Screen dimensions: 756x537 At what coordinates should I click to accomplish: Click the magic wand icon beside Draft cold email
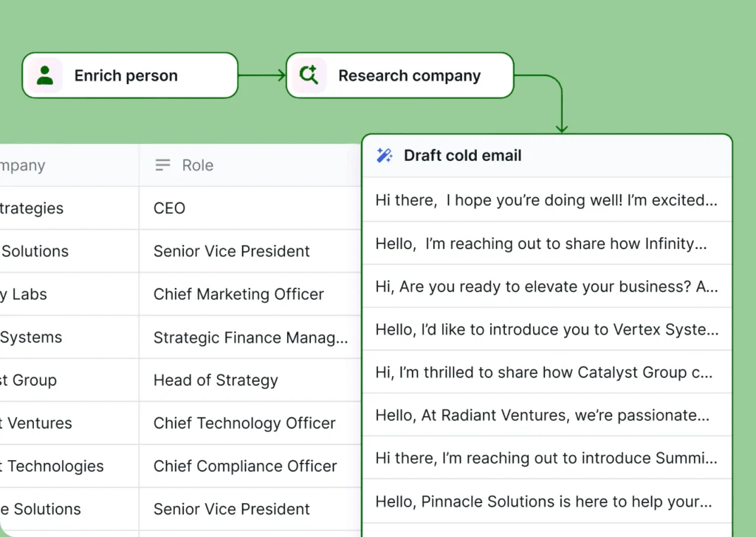point(385,155)
